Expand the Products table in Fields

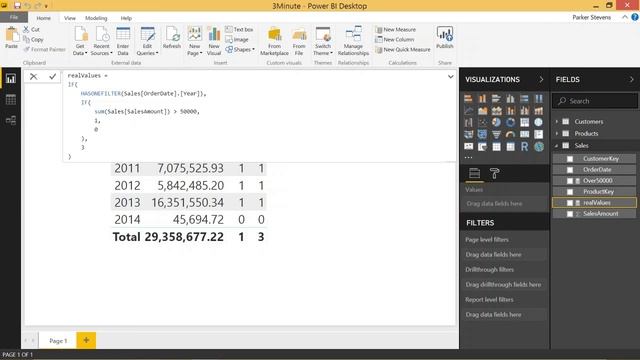[x=556, y=133]
